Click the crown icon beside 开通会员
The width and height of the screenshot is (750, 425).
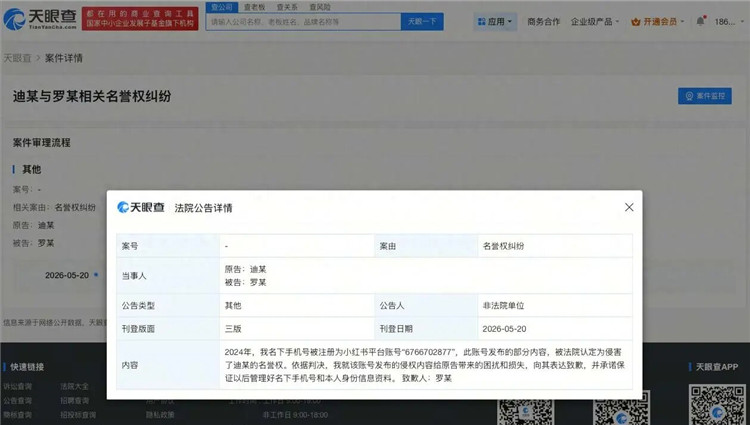pos(636,22)
